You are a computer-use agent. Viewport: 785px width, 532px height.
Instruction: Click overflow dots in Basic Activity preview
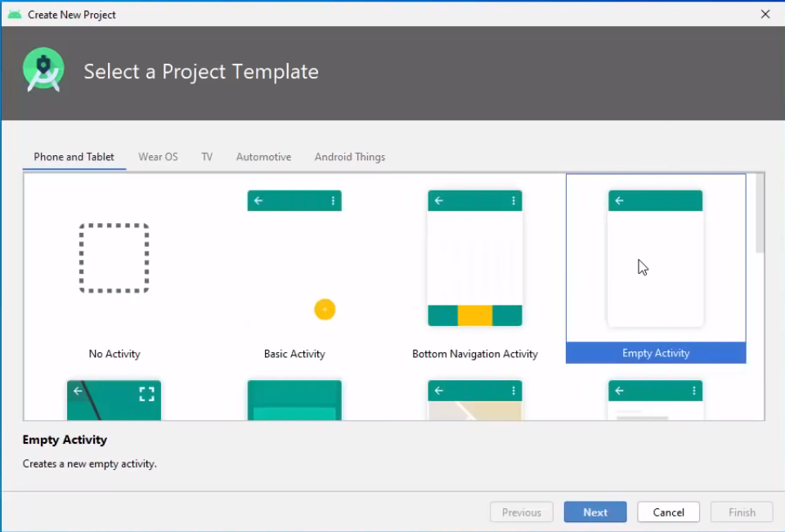coord(333,201)
